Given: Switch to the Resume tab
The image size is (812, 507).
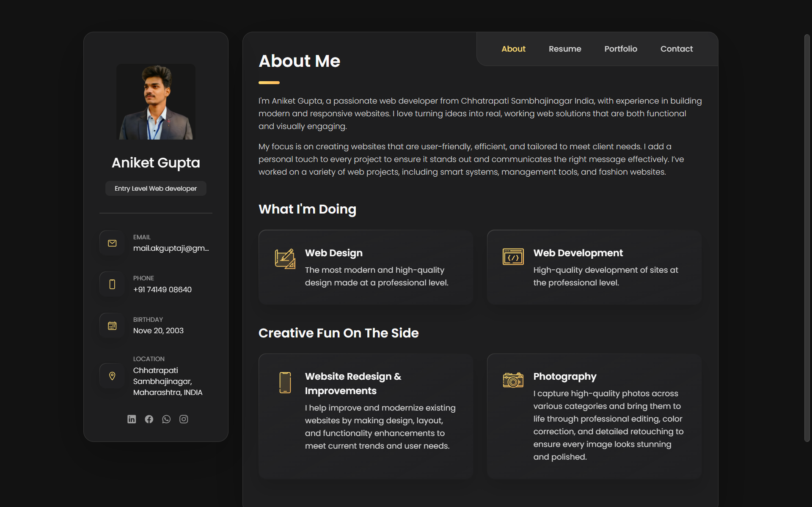Looking at the screenshot, I should tap(564, 49).
